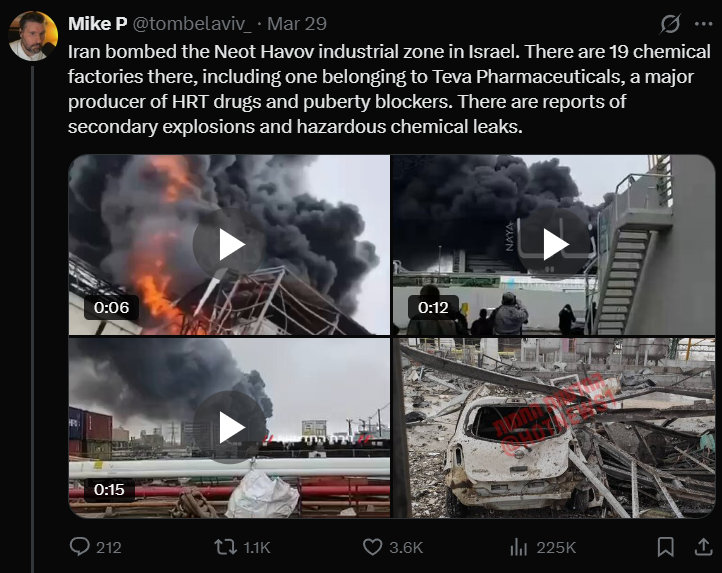
Task: Play the 0:12 staircase smoke video
Action: (553, 245)
